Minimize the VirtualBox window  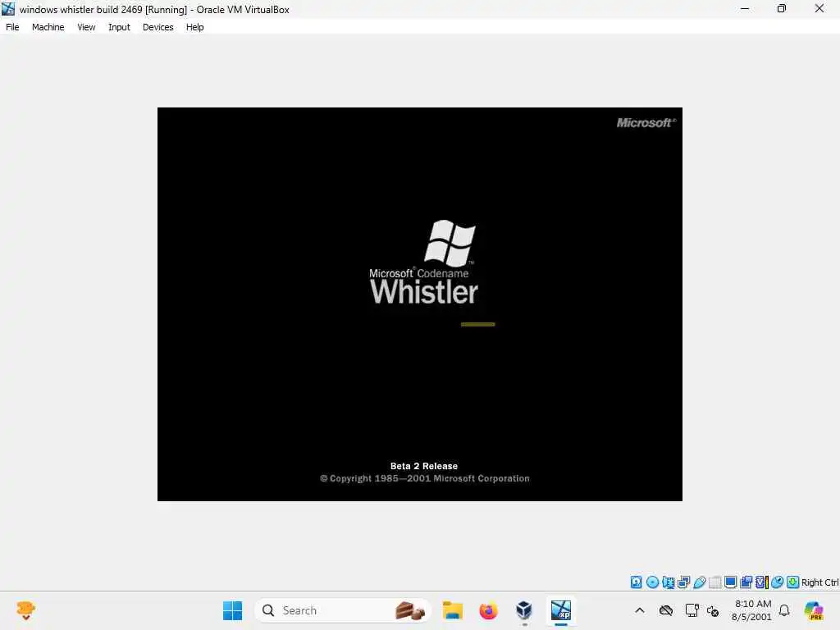tap(745, 8)
